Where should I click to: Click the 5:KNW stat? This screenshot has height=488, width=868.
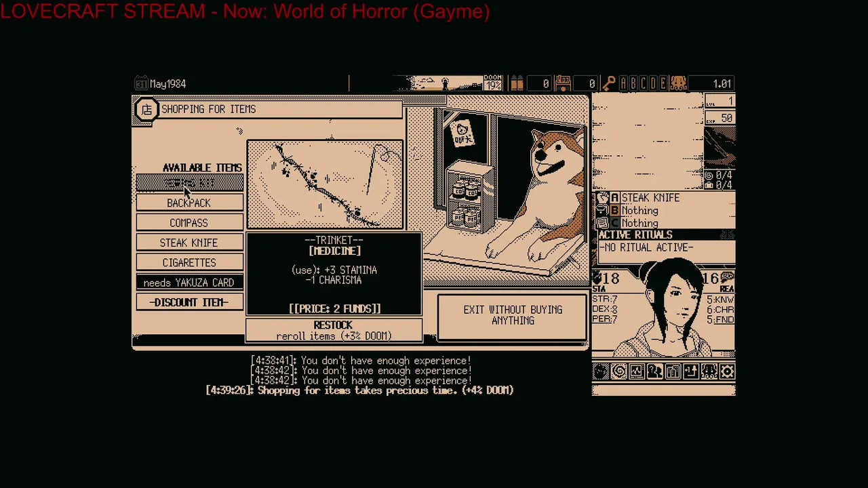coord(720,300)
